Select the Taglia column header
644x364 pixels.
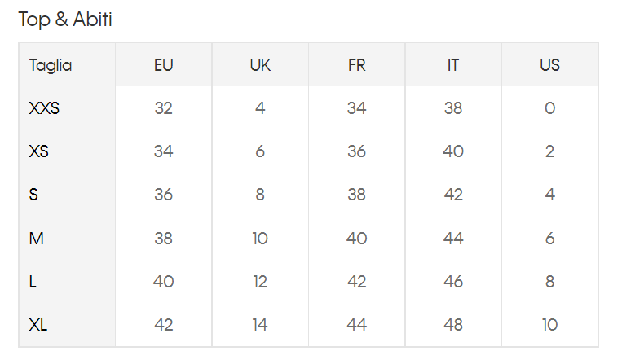pyautogui.click(x=51, y=66)
